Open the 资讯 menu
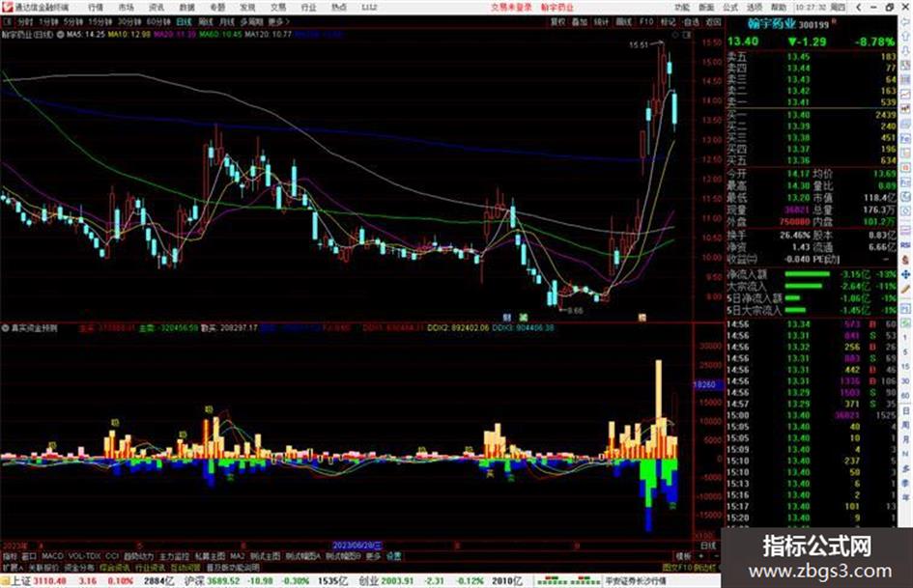 click(x=157, y=8)
